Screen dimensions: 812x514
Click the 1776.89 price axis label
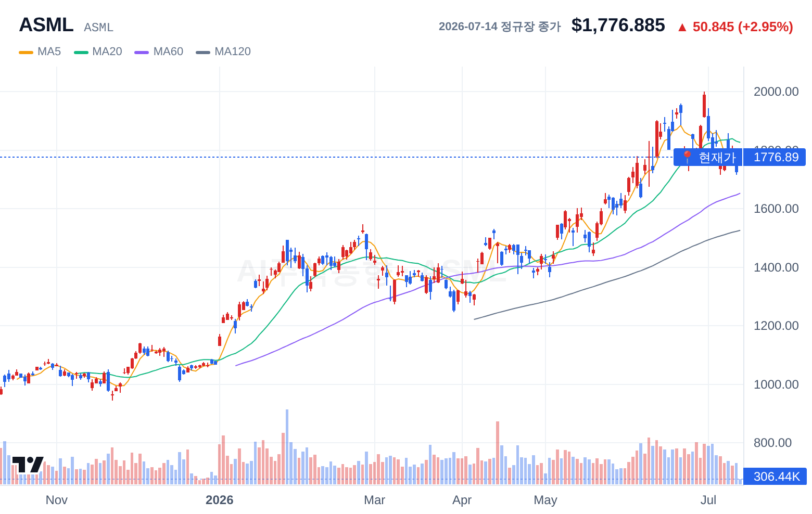775,157
